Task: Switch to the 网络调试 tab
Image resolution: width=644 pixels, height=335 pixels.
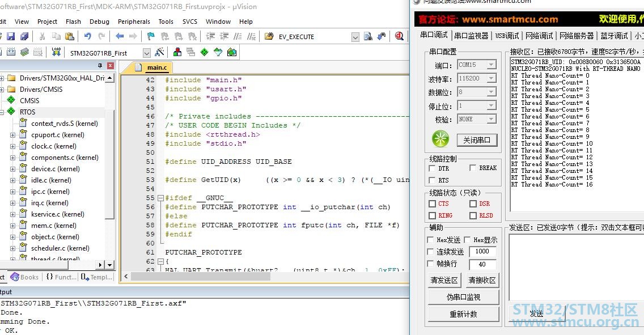Action: [x=539, y=36]
